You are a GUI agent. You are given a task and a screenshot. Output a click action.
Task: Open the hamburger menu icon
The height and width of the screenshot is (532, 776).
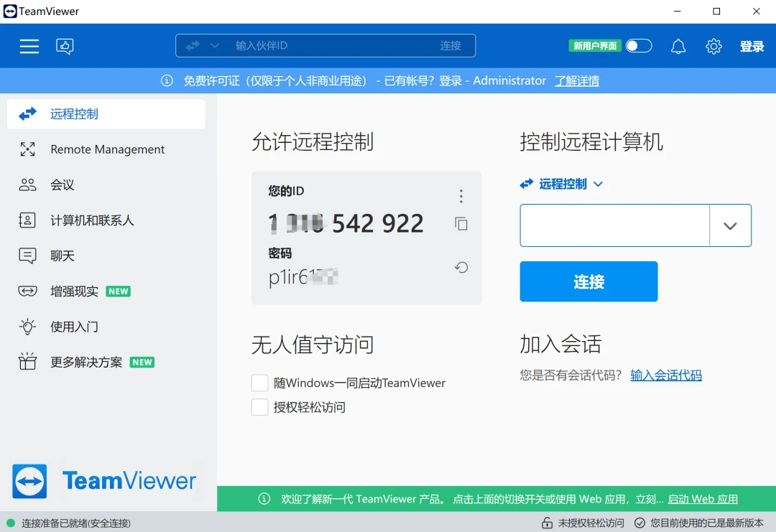coord(29,46)
